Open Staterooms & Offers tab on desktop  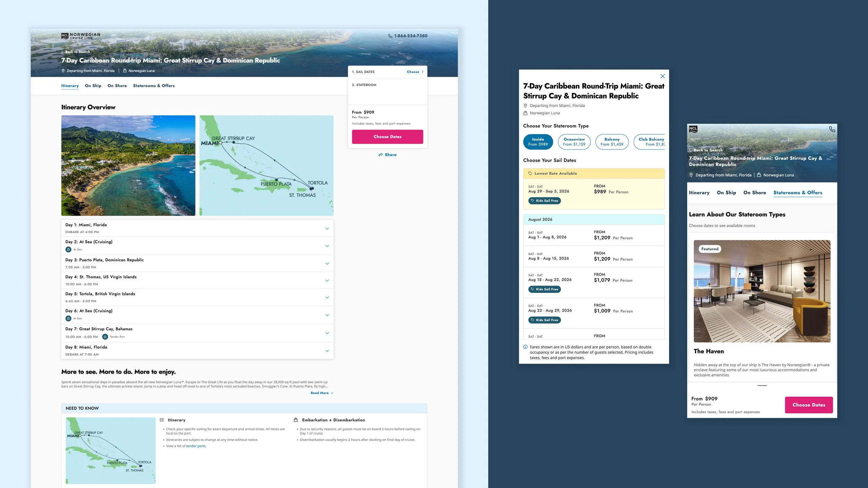coord(153,86)
